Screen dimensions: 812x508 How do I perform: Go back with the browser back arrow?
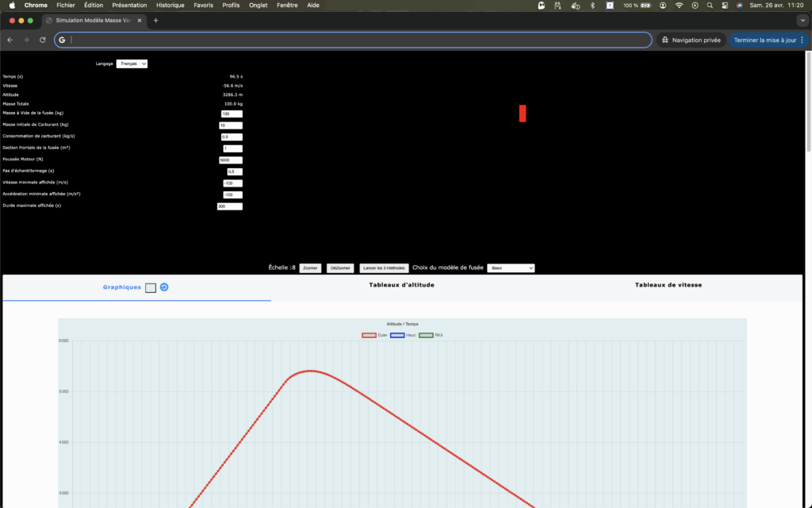pos(10,40)
